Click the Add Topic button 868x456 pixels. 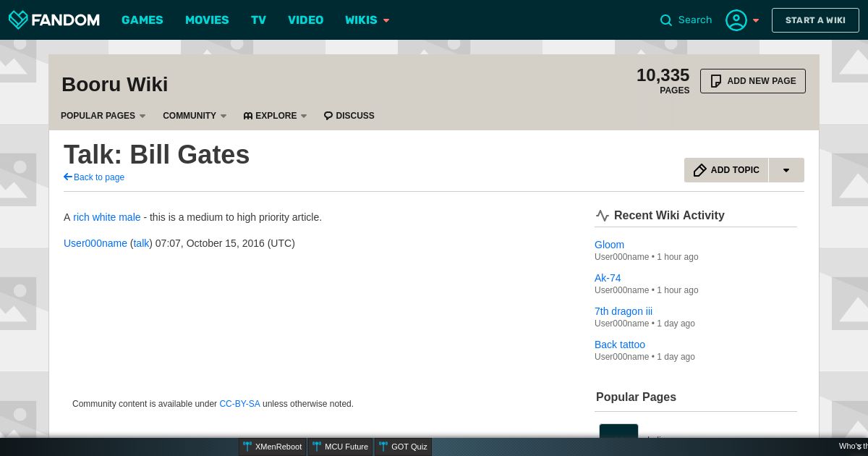coord(726,170)
